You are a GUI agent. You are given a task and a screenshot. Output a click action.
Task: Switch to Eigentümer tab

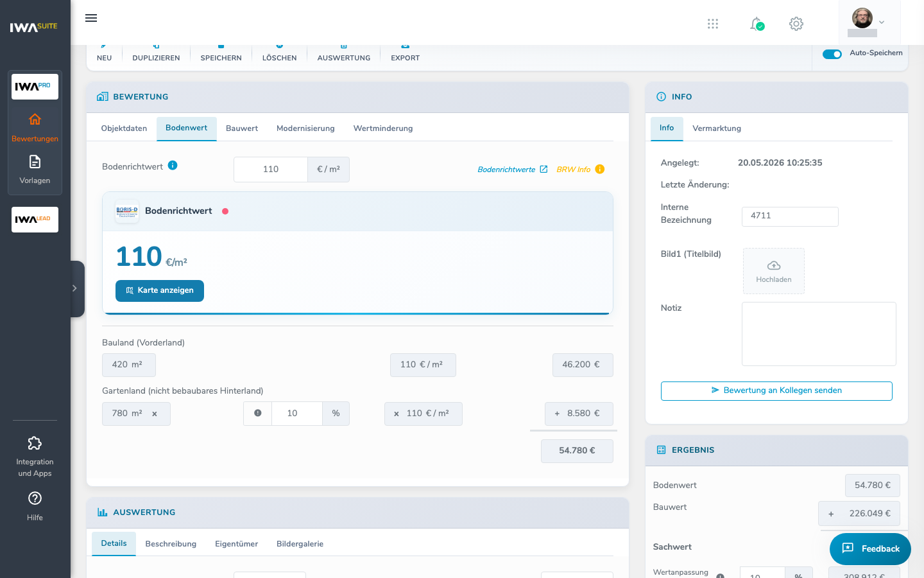[237, 544]
